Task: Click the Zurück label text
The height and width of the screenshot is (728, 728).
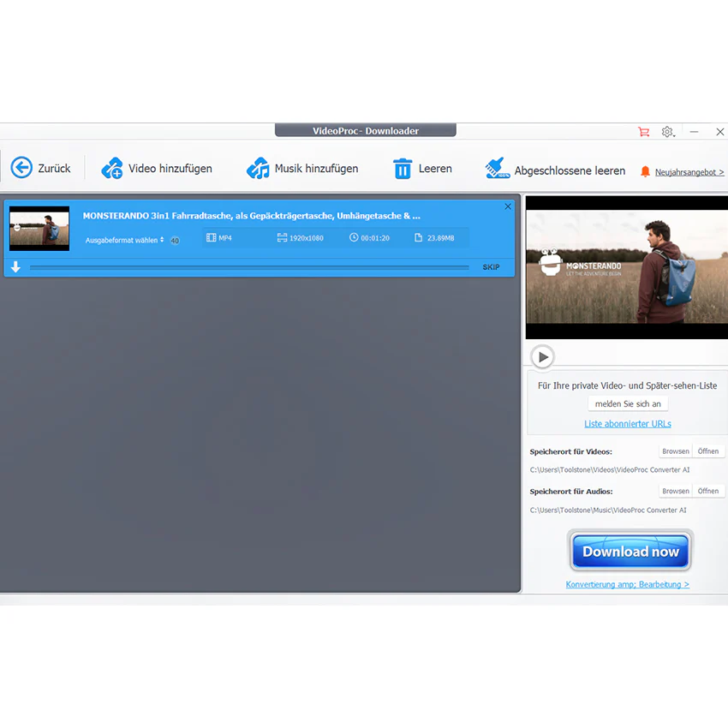Action: pos(54,169)
